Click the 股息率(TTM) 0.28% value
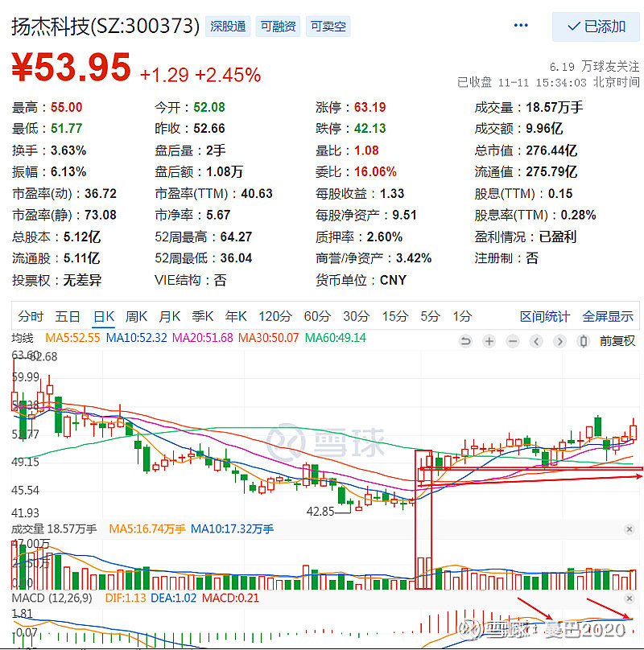 pyautogui.click(x=578, y=215)
